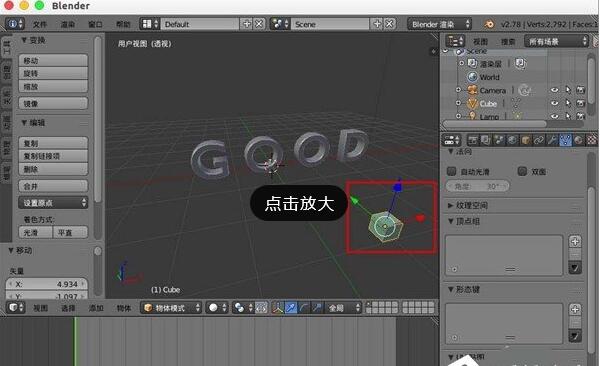This screenshot has height=366, width=600.
Task: Enable the 自动光滑 checkbox
Action: 452,171
